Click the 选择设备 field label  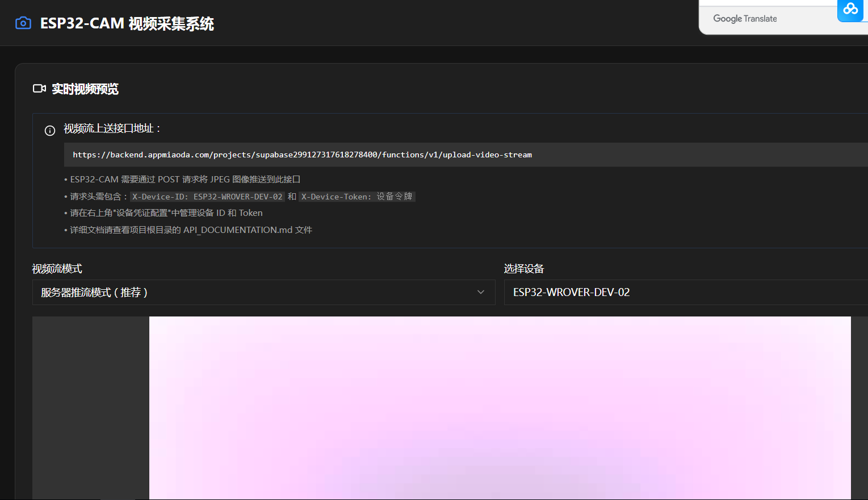[523, 269]
